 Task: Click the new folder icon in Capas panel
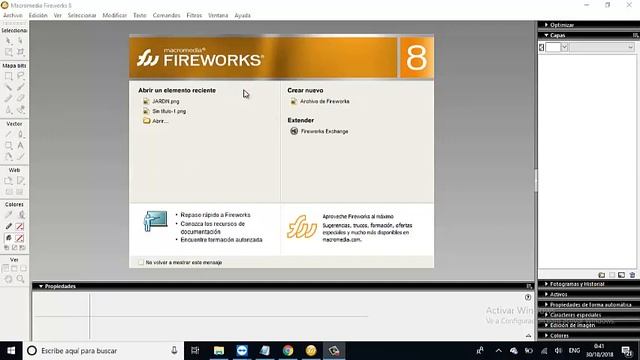[602, 275]
